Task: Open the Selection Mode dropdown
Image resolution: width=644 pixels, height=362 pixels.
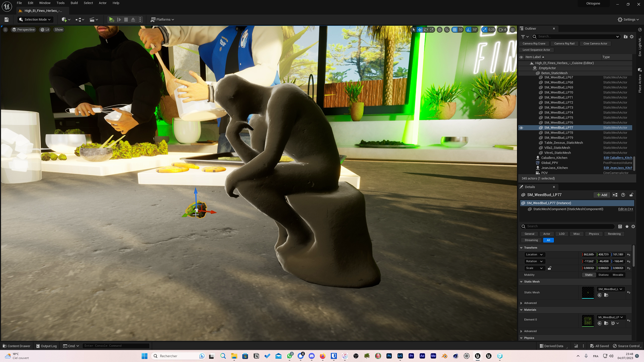Action: tap(35, 19)
